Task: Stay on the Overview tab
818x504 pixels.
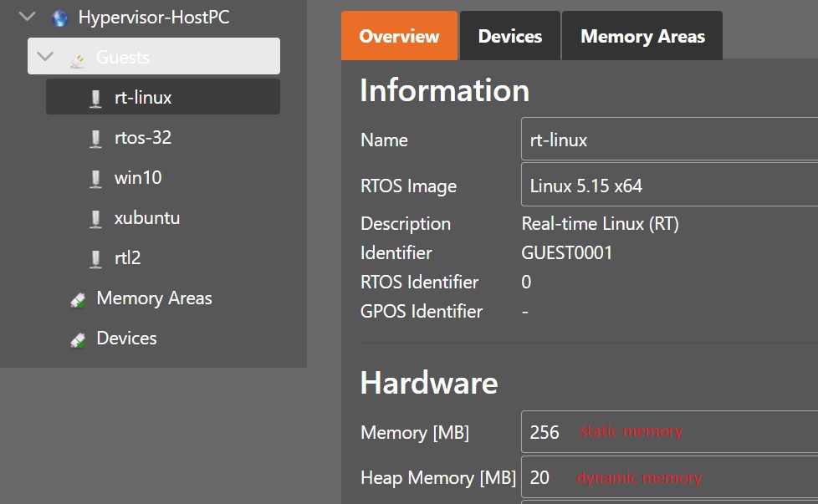Action: (399, 35)
